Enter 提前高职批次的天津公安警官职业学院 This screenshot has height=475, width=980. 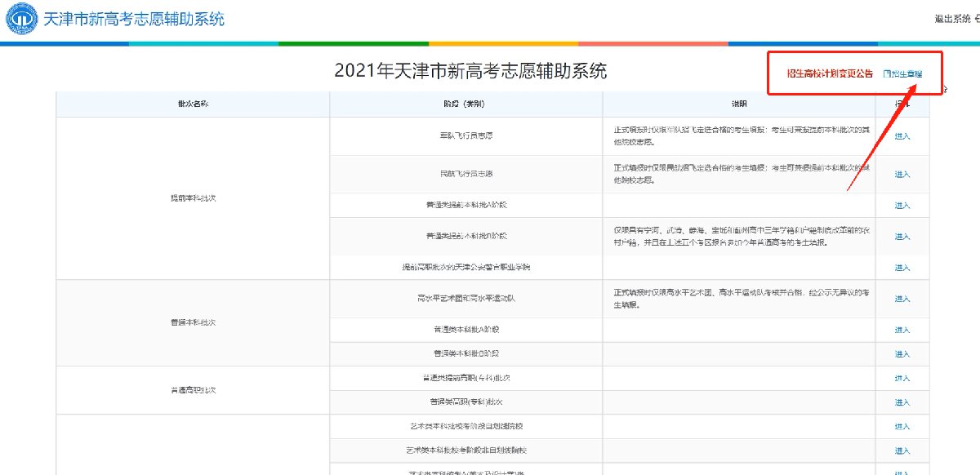[902, 268]
